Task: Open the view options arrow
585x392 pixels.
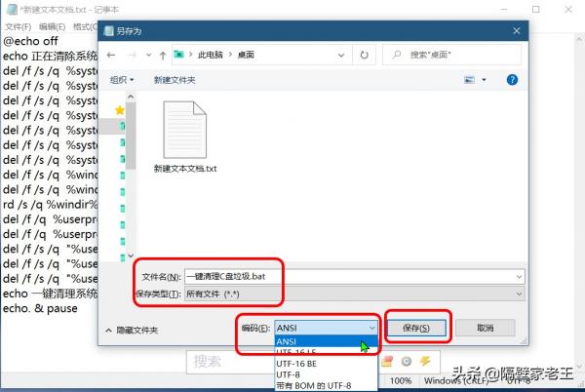Action: click(484, 79)
